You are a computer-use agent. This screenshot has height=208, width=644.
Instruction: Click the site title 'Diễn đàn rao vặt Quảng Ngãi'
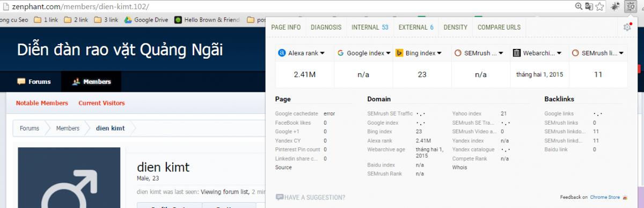click(120, 51)
